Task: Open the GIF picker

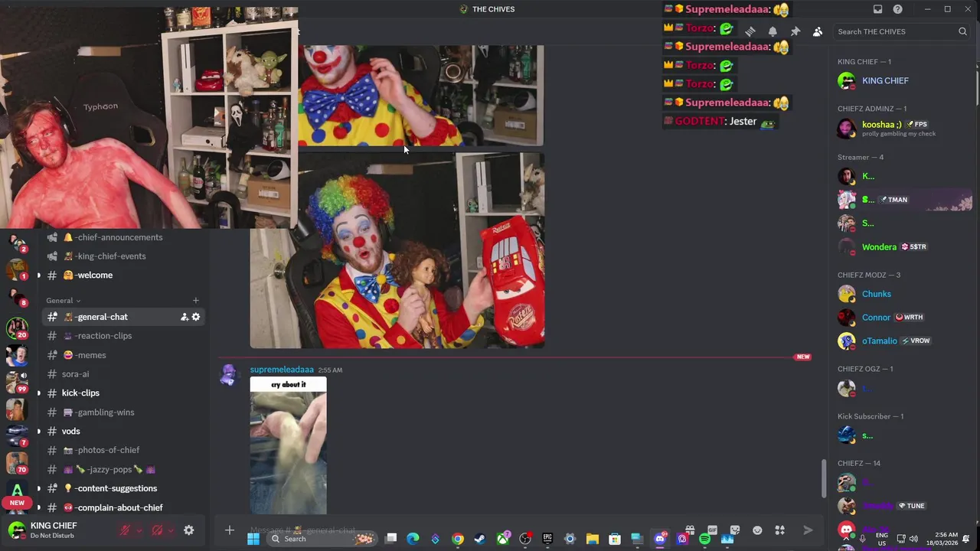Action: (712, 530)
